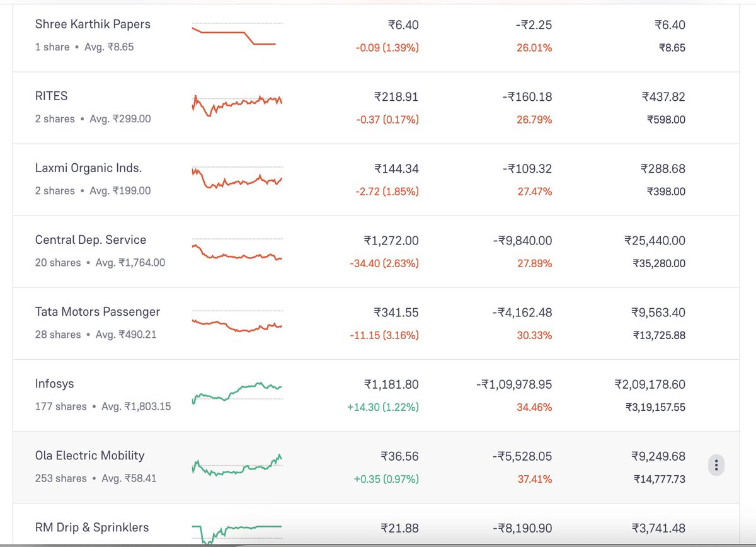The image size is (756, 547).
Task: Select Ola Electric price ₹36.56
Action: tap(399, 456)
